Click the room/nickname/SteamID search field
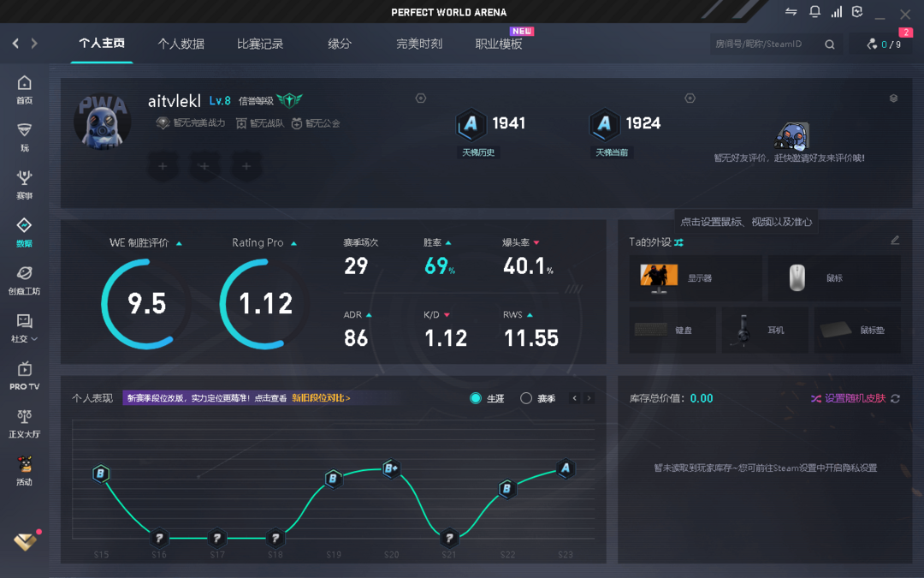The height and width of the screenshot is (578, 924). pyautogui.click(x=766, y=45)
